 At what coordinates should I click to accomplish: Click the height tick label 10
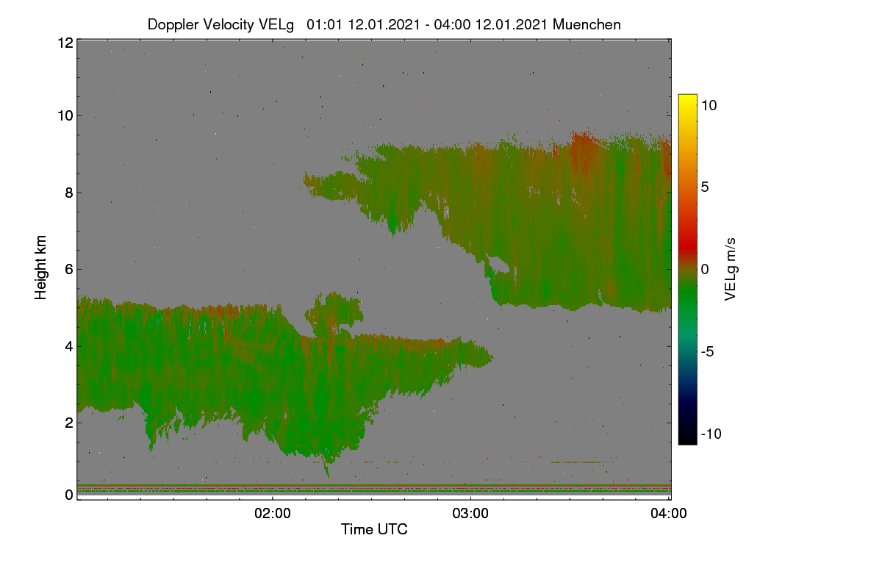(65, 115)
